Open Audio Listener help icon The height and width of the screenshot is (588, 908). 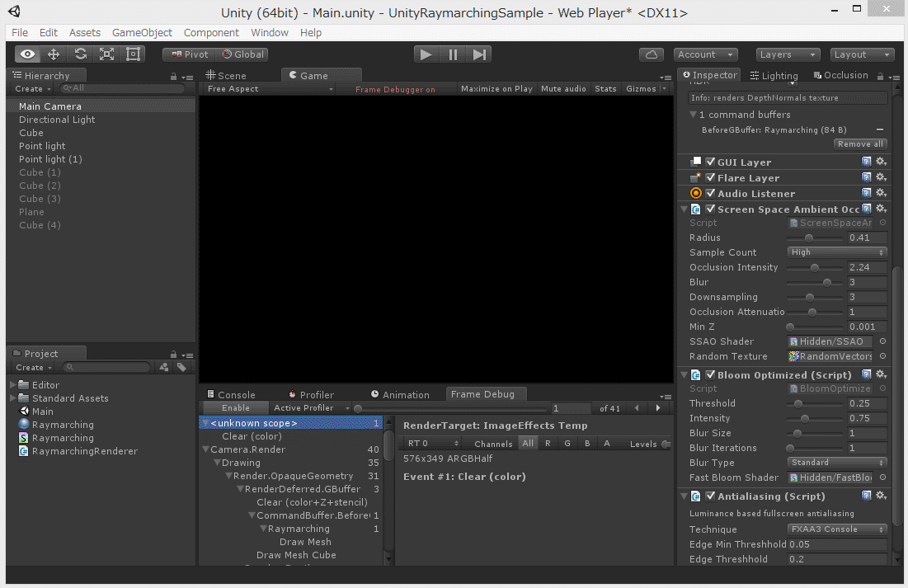tap(866, 194)
